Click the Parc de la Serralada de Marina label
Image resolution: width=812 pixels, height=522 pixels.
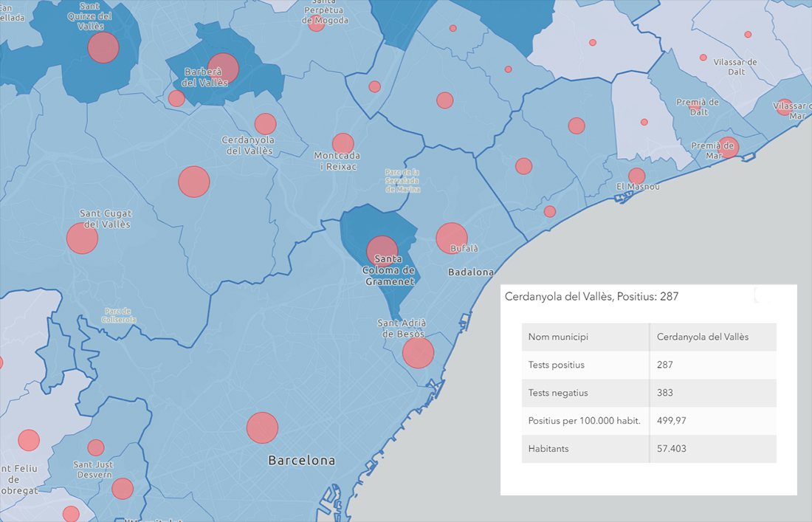tap(402, 181)
